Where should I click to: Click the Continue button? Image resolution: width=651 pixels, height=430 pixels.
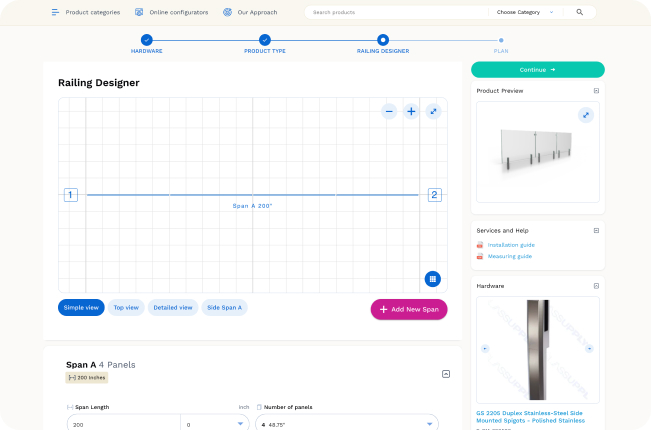[x=538, y=70]
